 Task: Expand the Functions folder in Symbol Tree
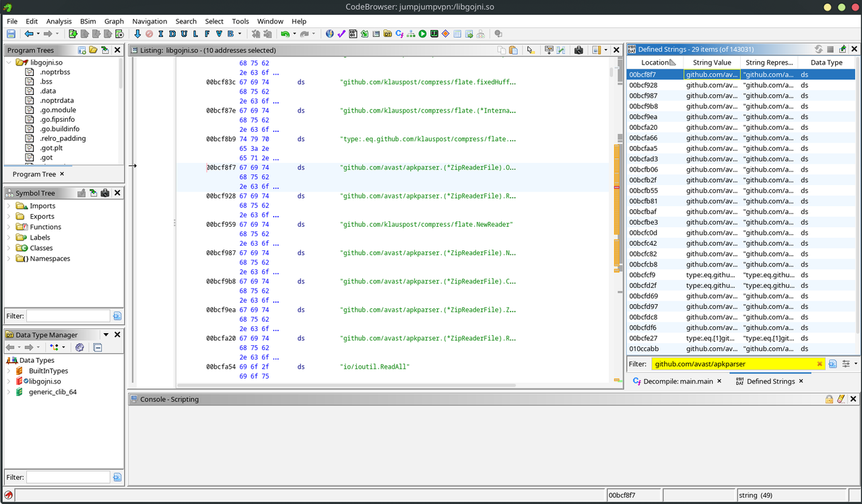point(9,227)
